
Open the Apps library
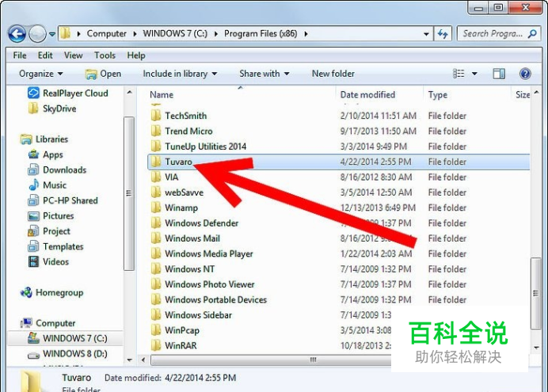[45, 154]
